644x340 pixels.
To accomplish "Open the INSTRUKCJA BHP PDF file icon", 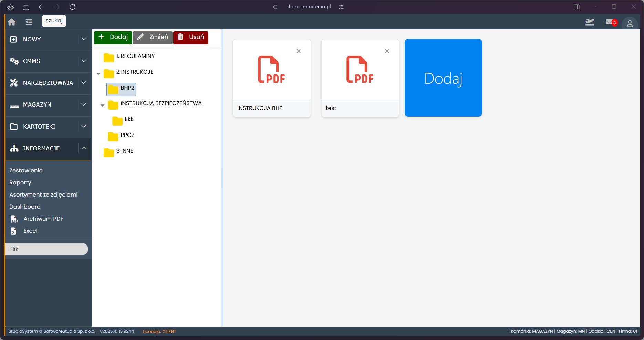I will coord(271,70).
